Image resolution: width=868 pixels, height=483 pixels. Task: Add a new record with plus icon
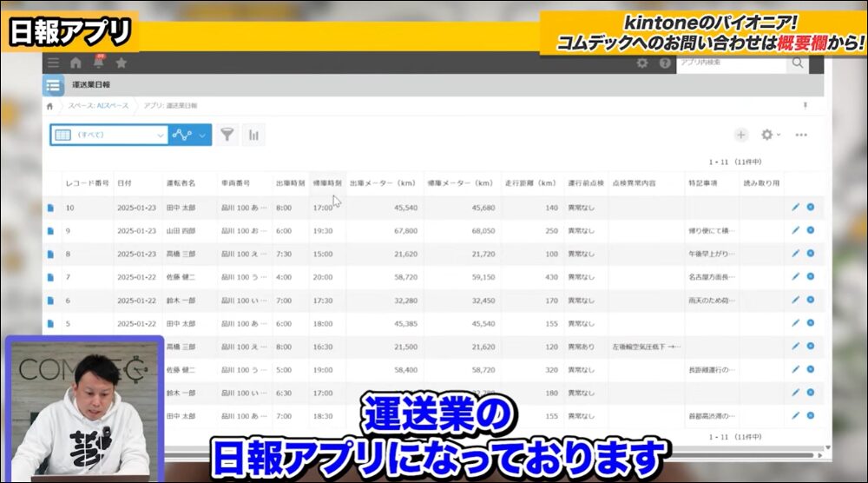coord(740,135)
